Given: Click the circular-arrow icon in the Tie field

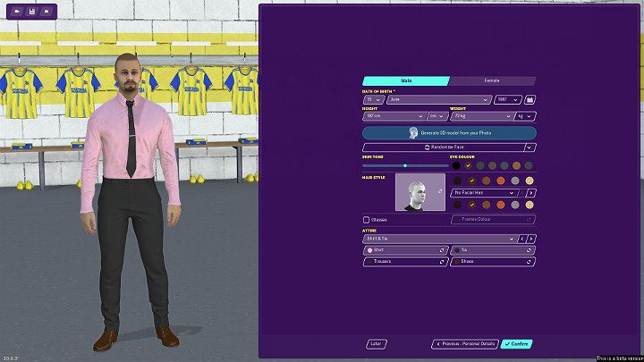Looking at the screenshot, I should tap(529, 250).
